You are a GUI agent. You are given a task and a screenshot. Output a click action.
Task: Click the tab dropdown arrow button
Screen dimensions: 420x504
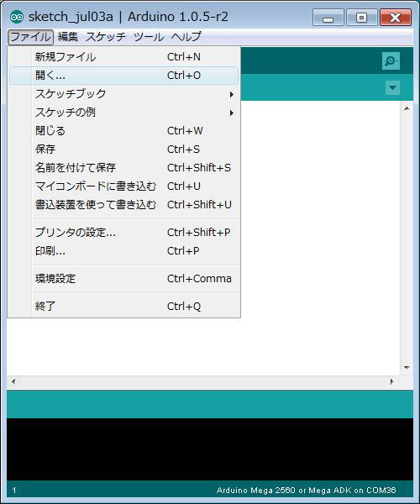(392, 87)
